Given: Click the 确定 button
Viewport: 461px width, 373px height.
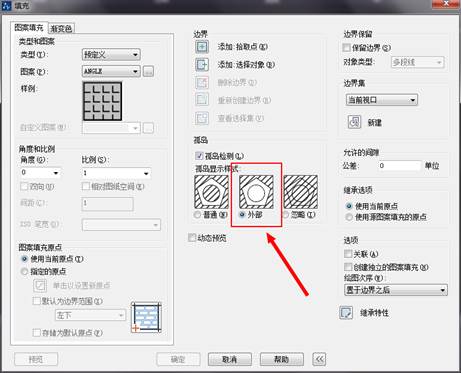Looking at the screenshot, I should [178, 359].
